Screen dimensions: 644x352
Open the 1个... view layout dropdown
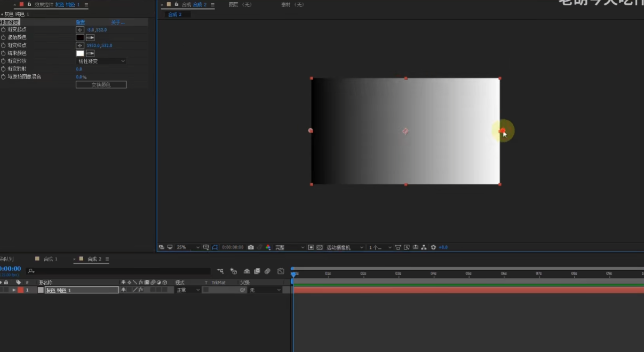click(x=380, y=247)
